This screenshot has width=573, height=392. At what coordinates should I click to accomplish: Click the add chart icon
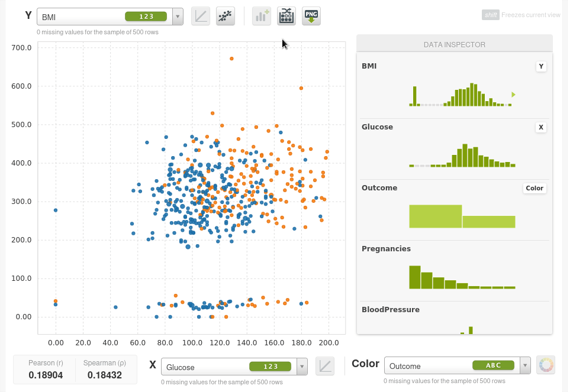pyautogui.click(x=261, y=16)
